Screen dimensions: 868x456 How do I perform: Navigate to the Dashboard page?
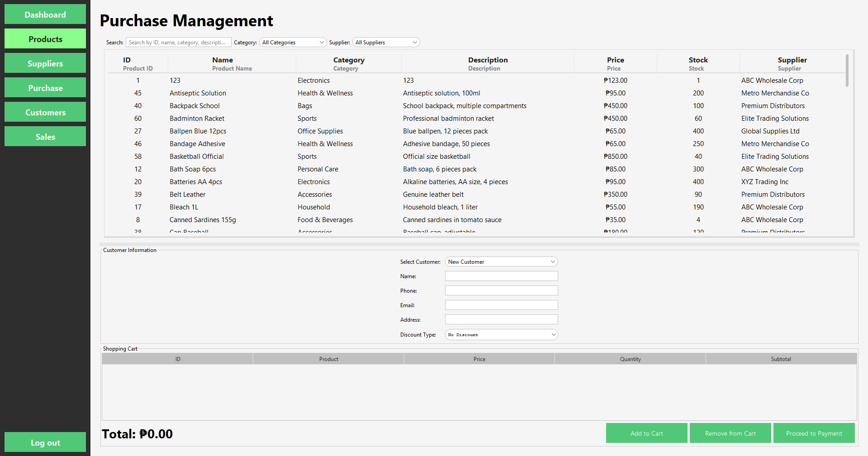(x=45, y=14)
